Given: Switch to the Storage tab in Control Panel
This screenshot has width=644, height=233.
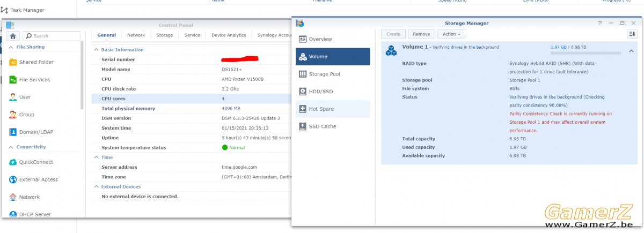Looking at the screenshot, I should coord(165,35).
